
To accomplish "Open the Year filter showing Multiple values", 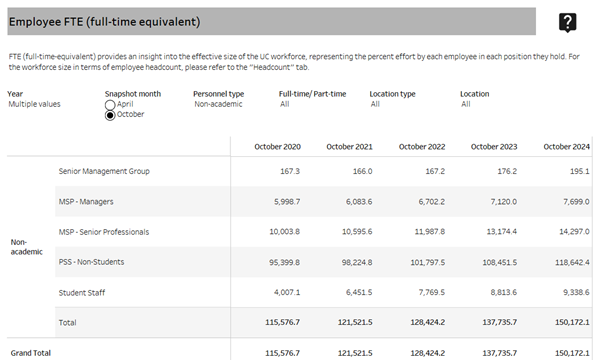I will coord(34,104).
